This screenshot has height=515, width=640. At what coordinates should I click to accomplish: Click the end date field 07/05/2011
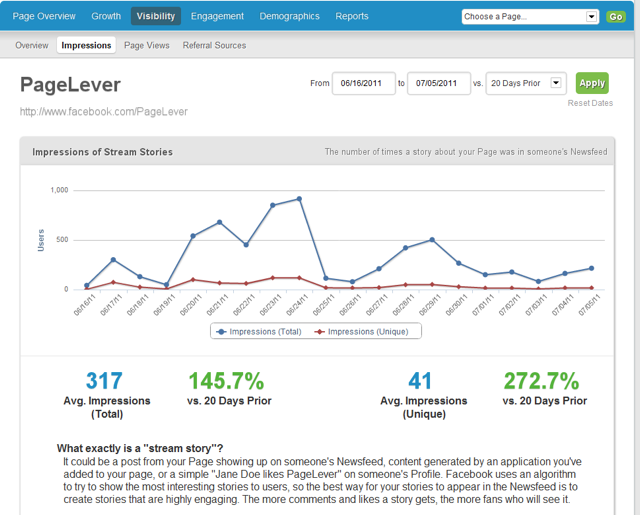coord(438,83)
